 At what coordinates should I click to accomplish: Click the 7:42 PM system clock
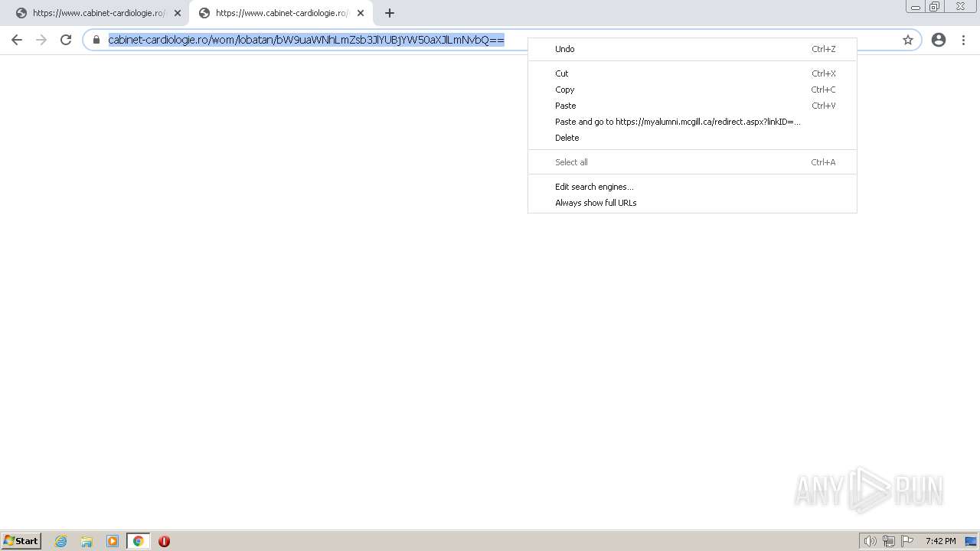pos(940,541)
